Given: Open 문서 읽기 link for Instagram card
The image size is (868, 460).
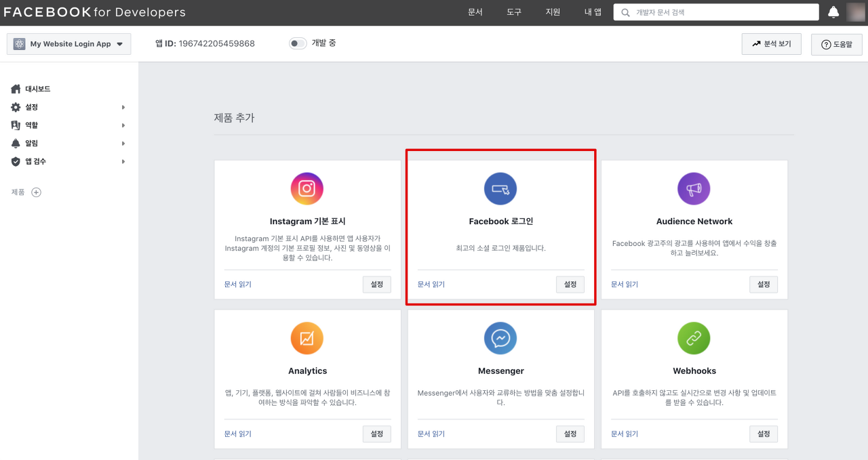Looking at the screenshot, I should click(x=238, y=285).
